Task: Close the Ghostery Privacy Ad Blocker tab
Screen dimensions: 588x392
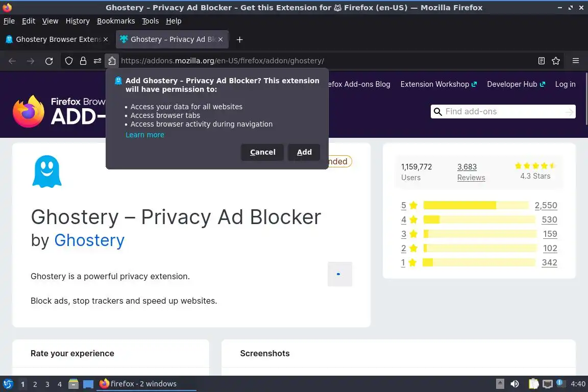Action: coord(220,39)
